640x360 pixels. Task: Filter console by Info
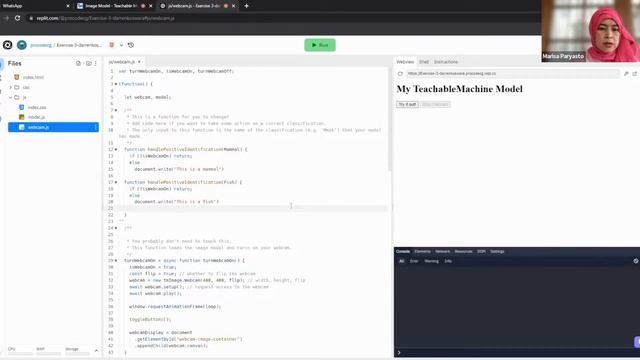(448, 261)
